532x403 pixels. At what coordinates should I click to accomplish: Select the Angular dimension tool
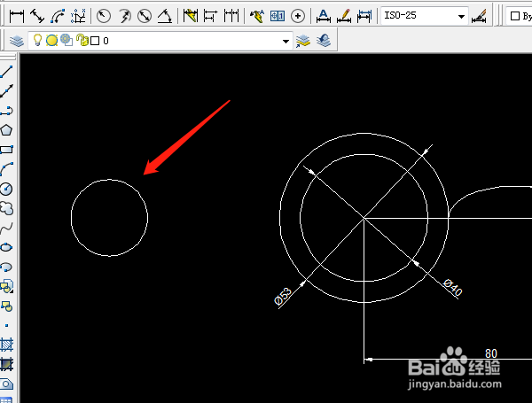pyautogui.click(x=165, y=16)
